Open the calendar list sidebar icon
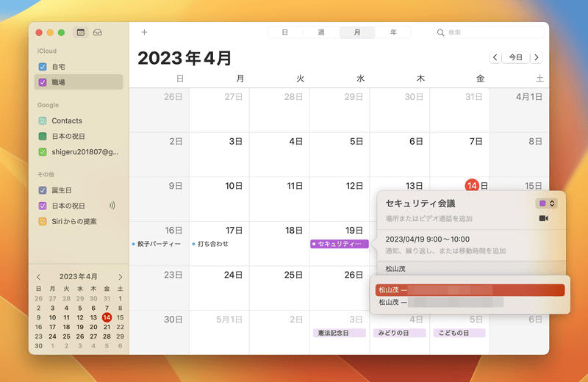 coord(81,32)
